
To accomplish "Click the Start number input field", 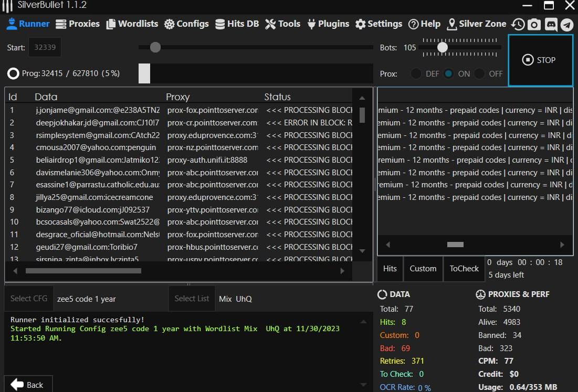I will click(x=45, y=47).
